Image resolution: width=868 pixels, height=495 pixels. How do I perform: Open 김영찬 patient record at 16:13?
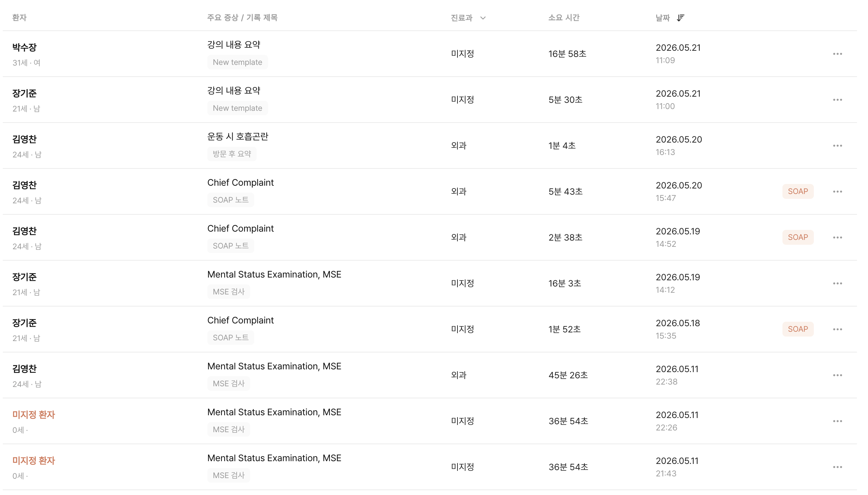[24, 139]
